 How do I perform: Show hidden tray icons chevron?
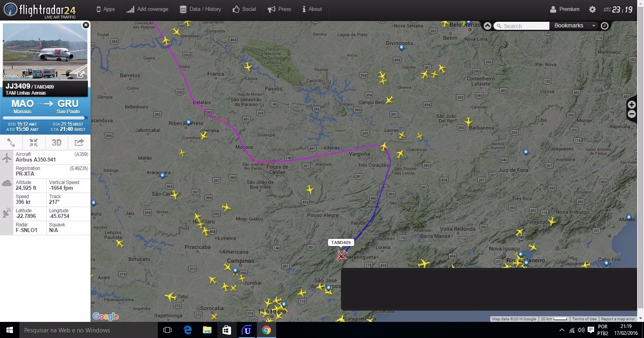pyautogui.click(x=562, y=330)
